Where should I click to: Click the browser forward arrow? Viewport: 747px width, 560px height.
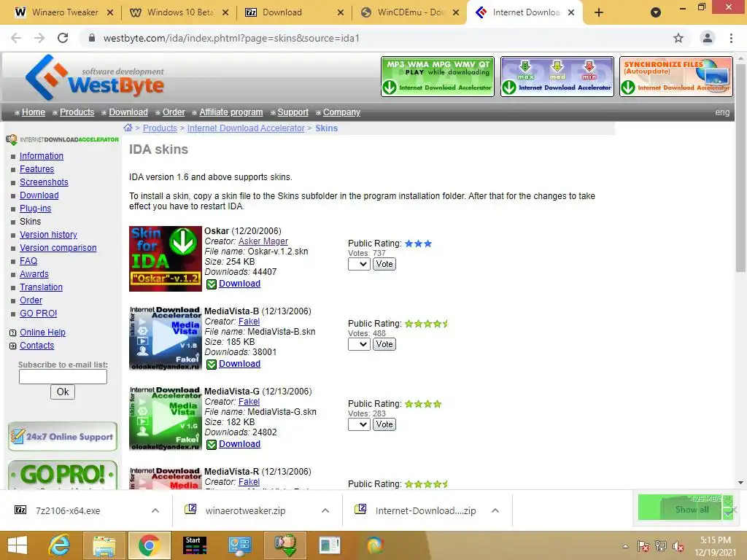[39, 38]
